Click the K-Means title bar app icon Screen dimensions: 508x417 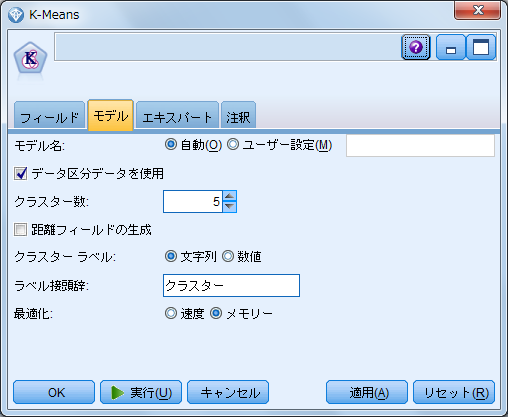[x=16, y=15]
